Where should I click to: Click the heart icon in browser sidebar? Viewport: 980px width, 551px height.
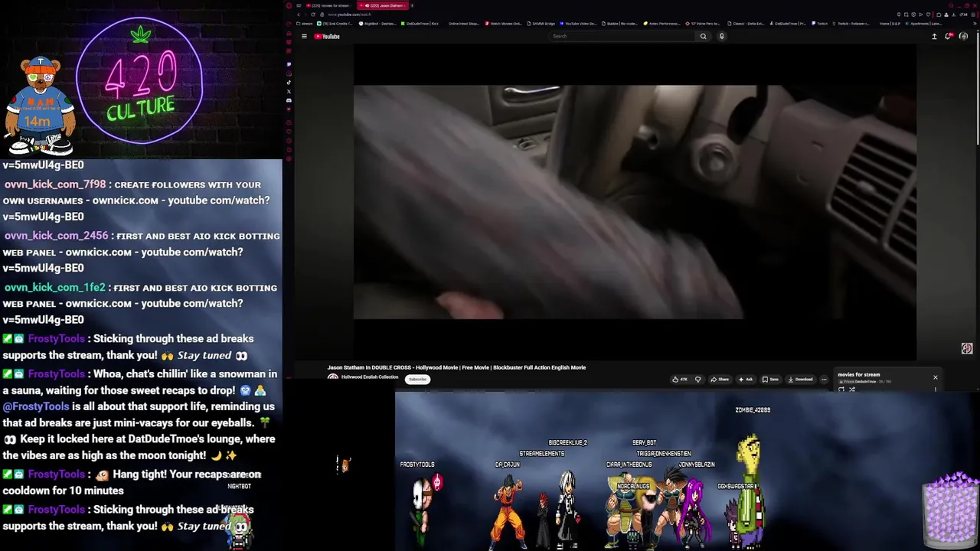[x=289, y=132]
